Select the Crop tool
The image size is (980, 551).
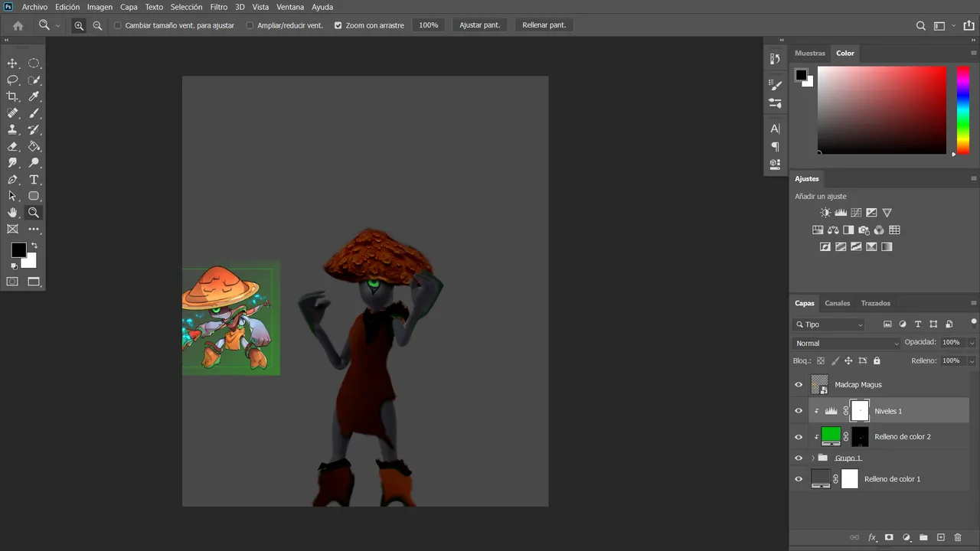tap(12, 96)
